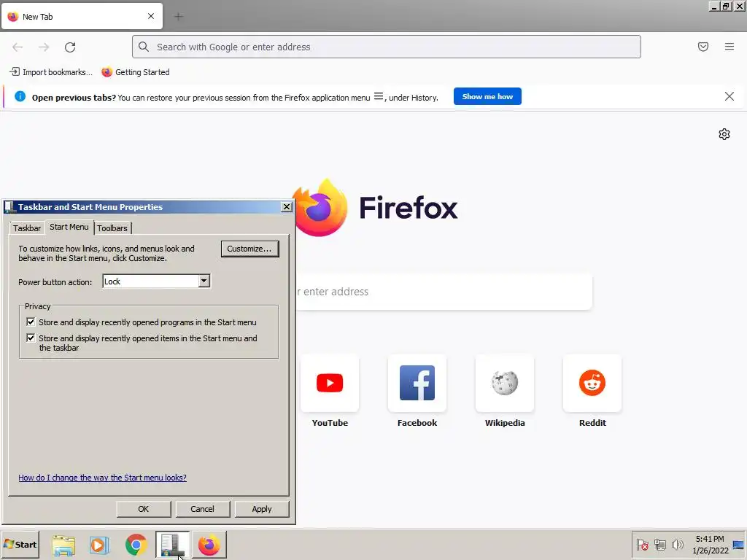Viewport: 747px width, 560px height.
Task: Click the new tab page search box
Action: click(x=443, y=292)
